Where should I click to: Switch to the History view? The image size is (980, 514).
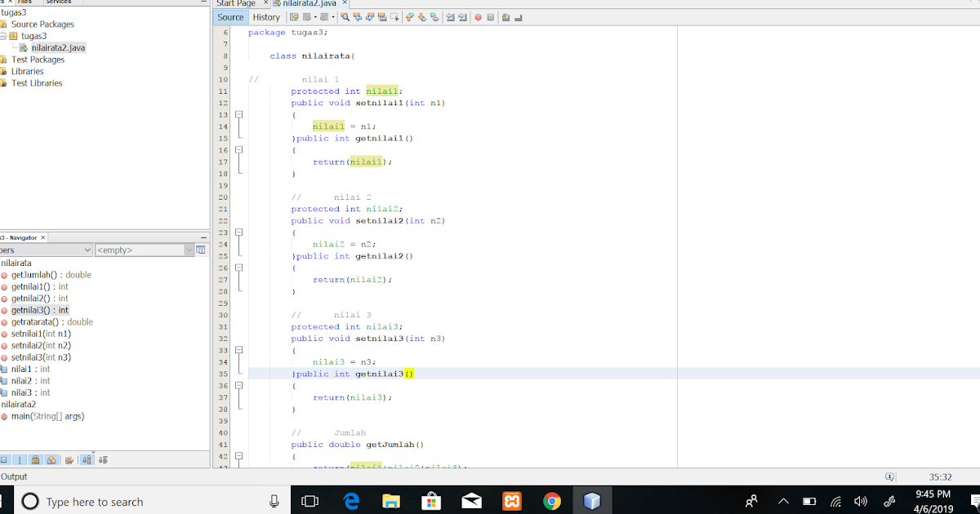267,16
